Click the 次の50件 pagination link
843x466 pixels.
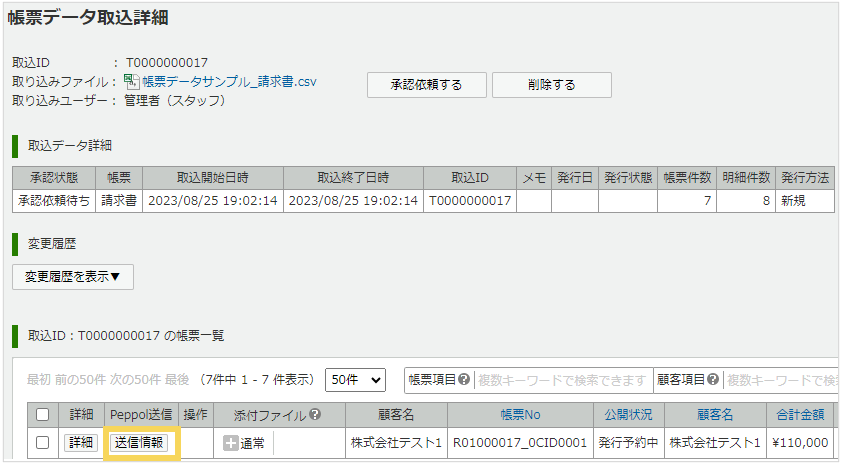[135, 380]
